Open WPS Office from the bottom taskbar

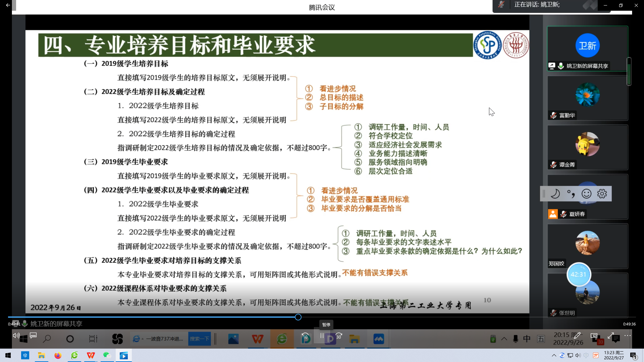coord(91,355)
